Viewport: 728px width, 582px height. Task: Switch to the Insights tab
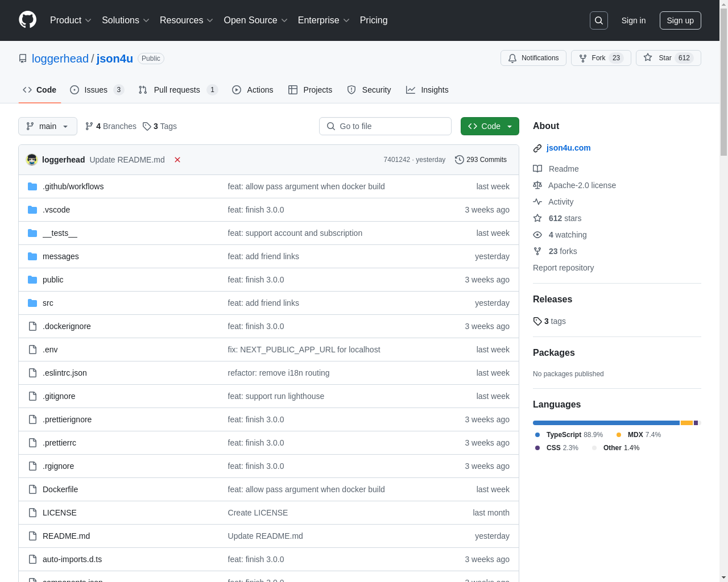(427, 90)
